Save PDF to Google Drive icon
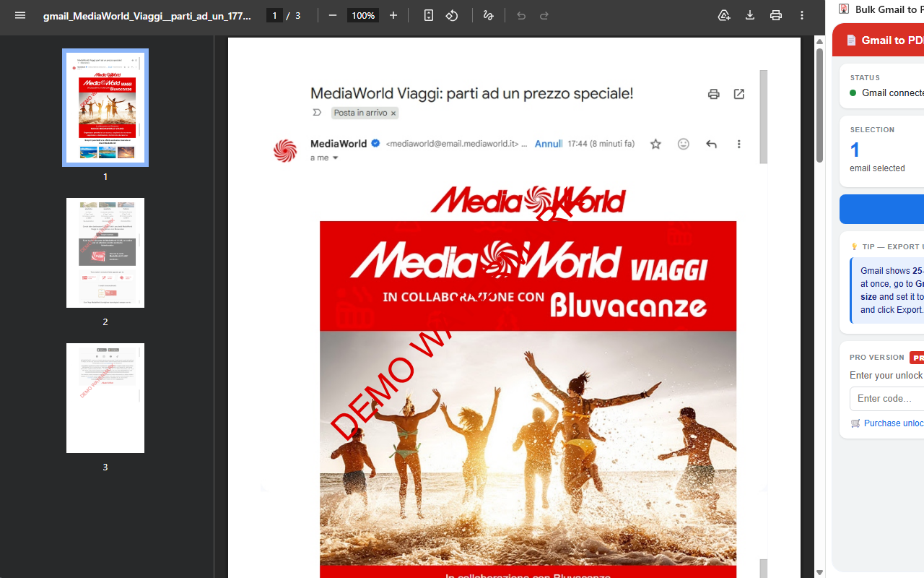The image size is (924, 578). tap(724, 15)
